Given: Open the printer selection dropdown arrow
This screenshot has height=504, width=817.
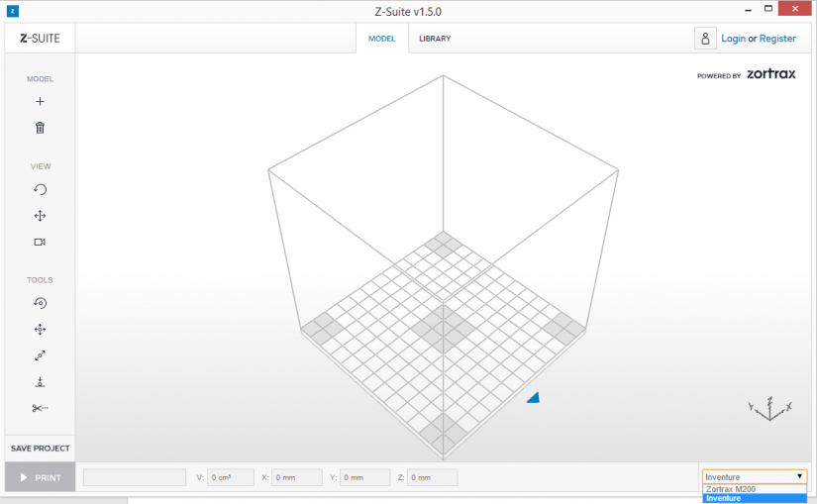Looking at the screenshot, I should (799, 476).
